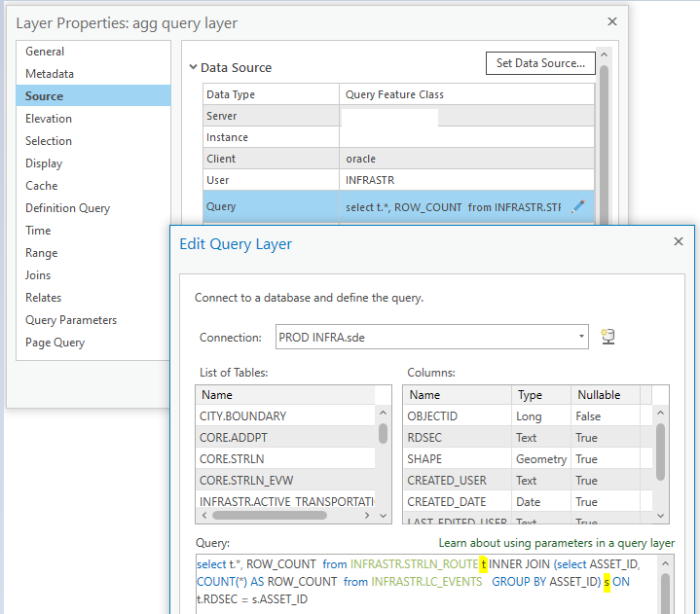Image resolution: width=700 pixels, height=614 pixels.
Task: Collapse the Data Source section chevron
Action: [193, 67]
